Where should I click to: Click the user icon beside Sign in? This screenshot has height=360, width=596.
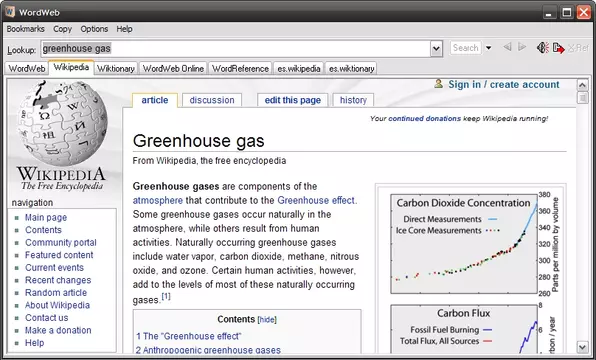coord(438,84)
